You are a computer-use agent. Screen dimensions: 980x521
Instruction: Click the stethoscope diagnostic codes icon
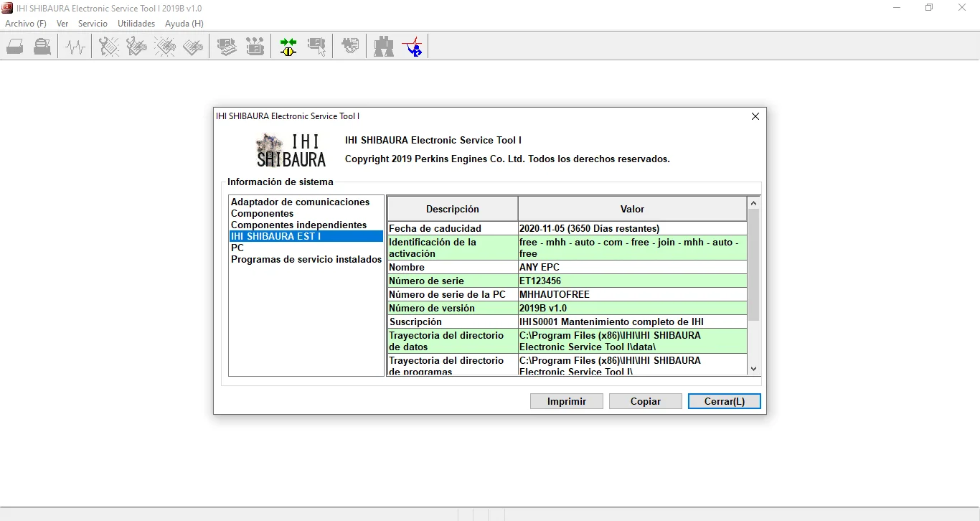coord(109,47)
